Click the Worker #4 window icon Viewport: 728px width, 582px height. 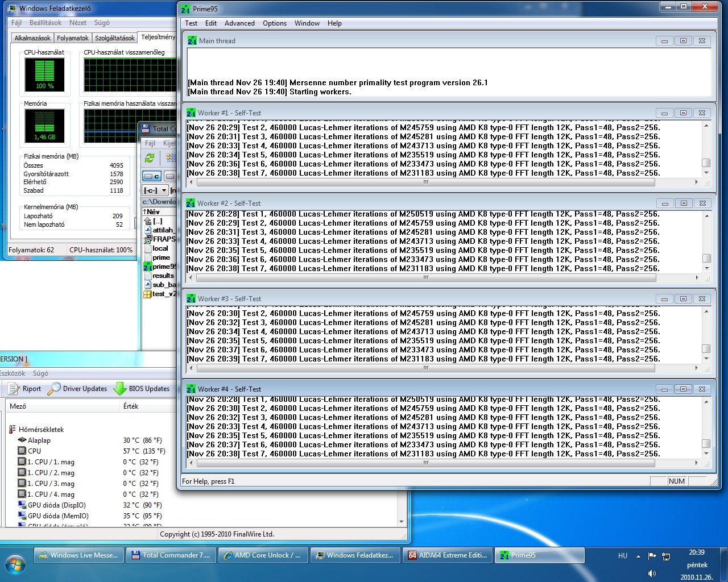coord(191,389)
